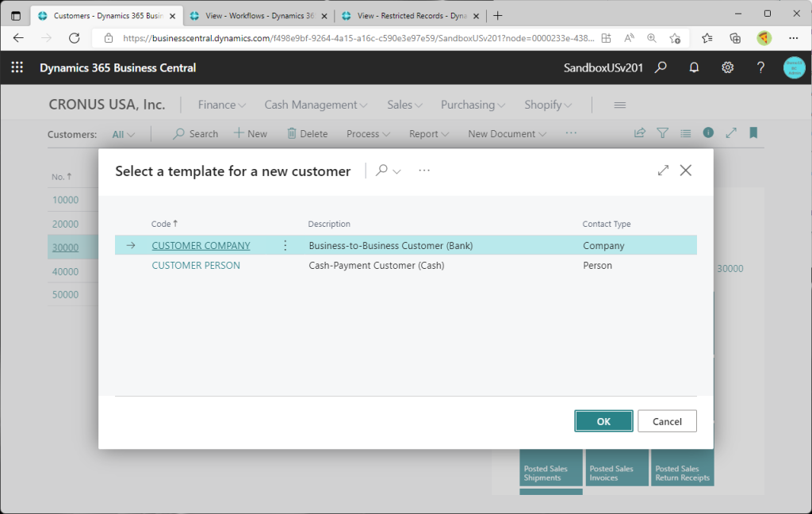Sort templates by the Code column header

[x=164, y=224]
